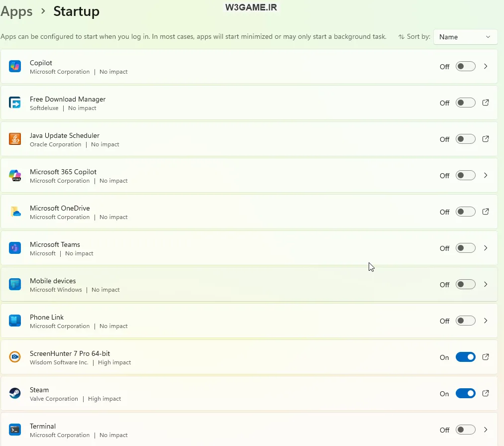Expand Microsoft 365 Copilot row chevron
This screenshot has width=504, height=446.
tap(486, 175)
